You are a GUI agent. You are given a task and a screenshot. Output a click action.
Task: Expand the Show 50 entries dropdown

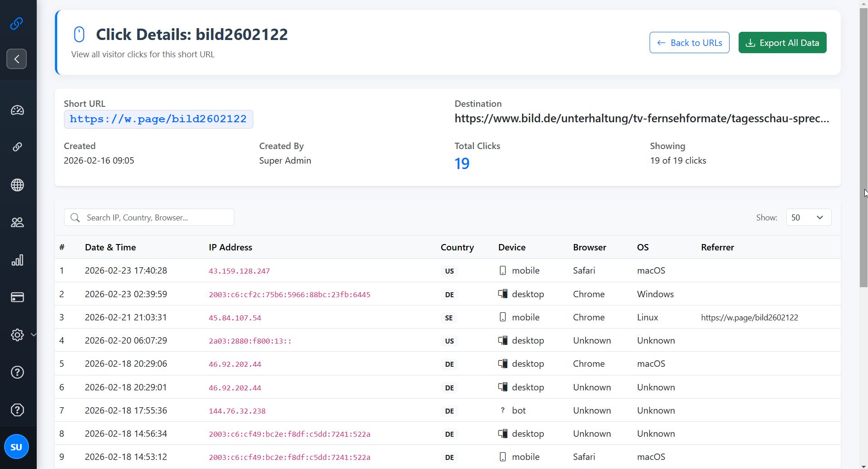tap(808, 217)
